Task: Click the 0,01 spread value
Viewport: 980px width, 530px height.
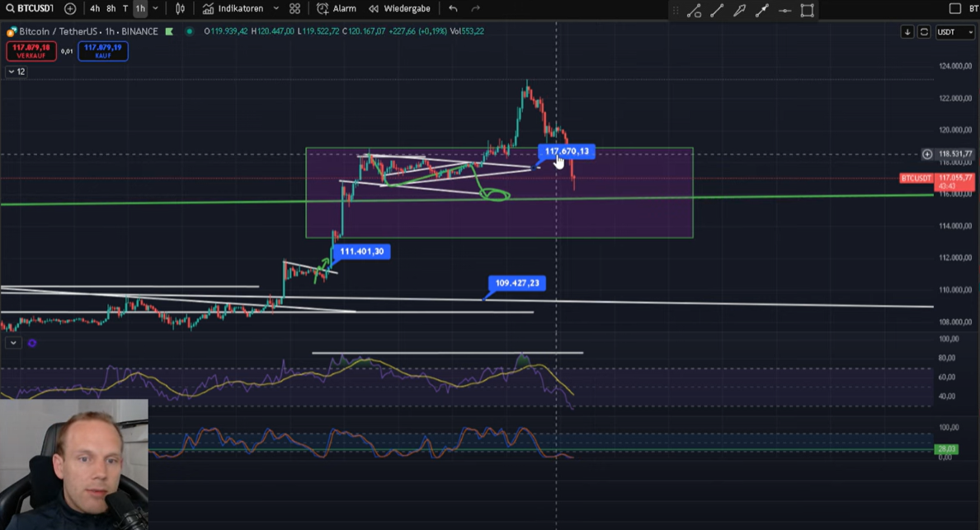Action: click(67, 51)
